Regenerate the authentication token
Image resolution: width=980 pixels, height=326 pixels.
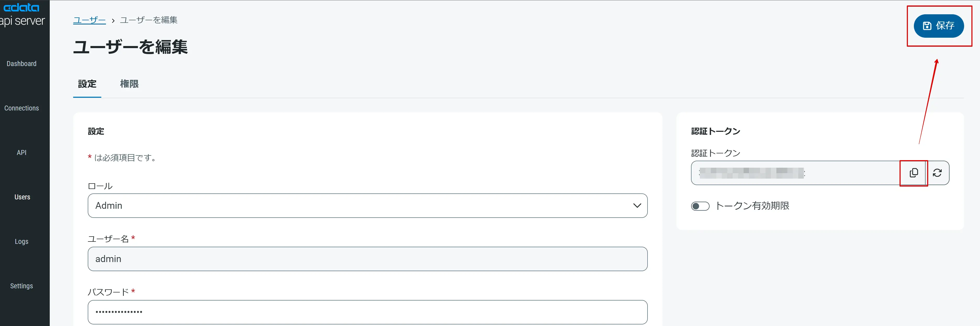937,173
